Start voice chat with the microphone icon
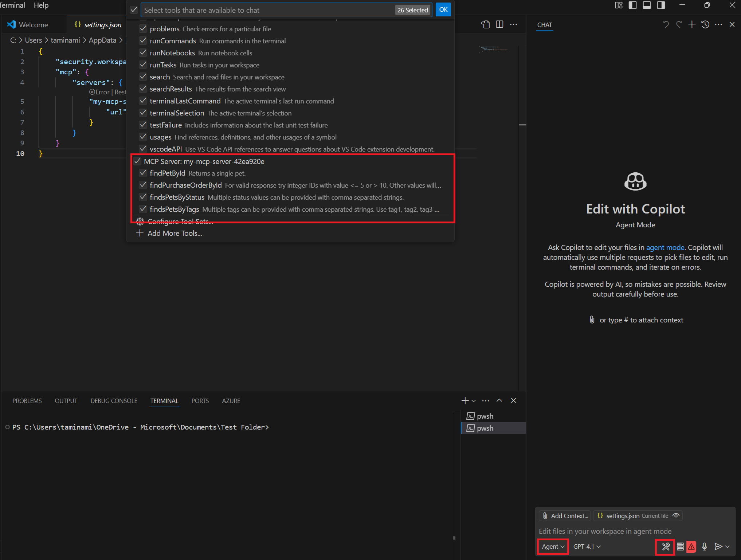Viewport: 741px width, 560px height. pos(704,546)
